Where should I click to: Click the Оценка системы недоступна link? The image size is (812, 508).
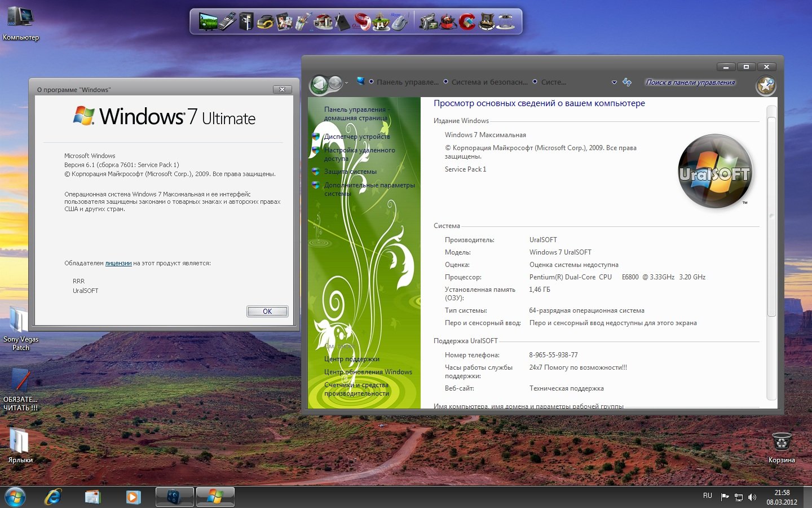(x=574, y=265)
